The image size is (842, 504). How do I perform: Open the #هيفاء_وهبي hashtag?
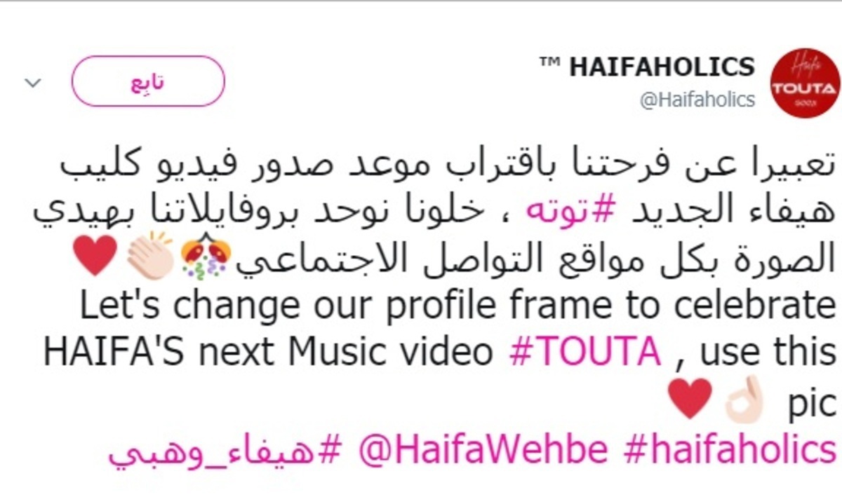pyautogui.click(x=224, y=451)
